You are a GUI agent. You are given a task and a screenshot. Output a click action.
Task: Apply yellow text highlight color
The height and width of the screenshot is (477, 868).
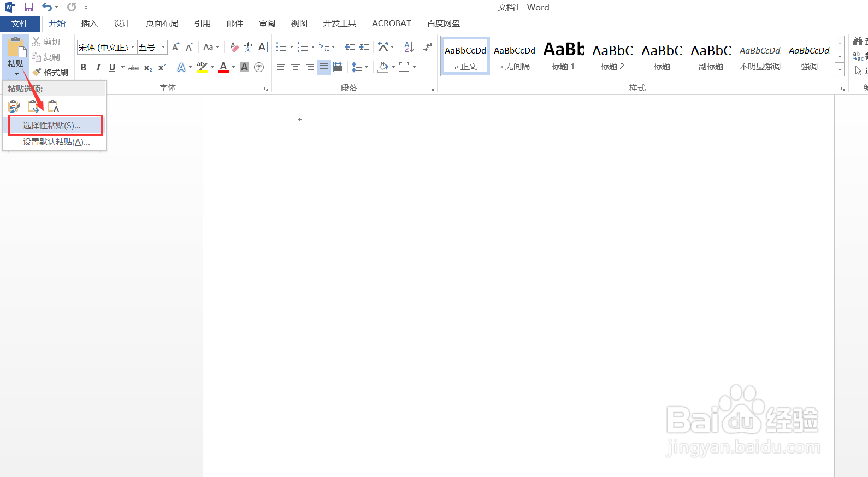[202, 67]
